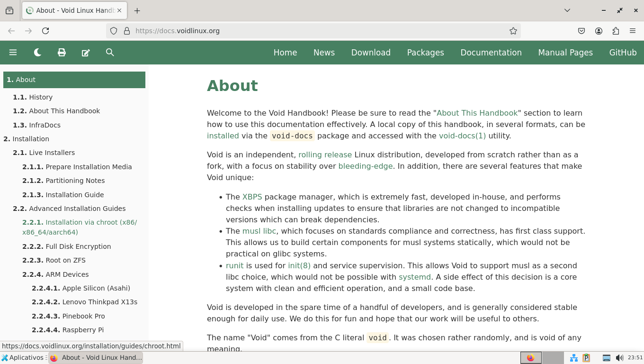Open the XBPS package manager link
The height and width of the screenshot is (364, 644).
coord(252,197)
